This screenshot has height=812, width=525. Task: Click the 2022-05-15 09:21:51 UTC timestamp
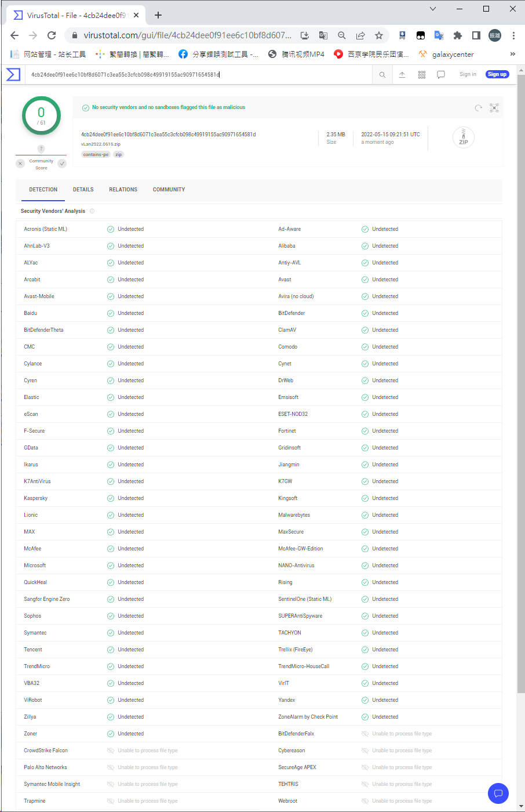coord(391,135)
